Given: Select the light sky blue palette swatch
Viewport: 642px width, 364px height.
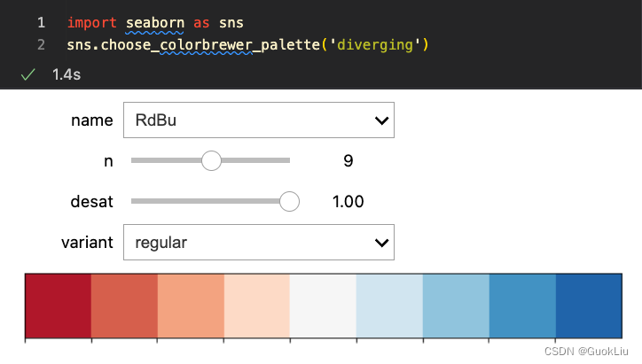Looking at the screenshot, I should click(x=456, y=306).
